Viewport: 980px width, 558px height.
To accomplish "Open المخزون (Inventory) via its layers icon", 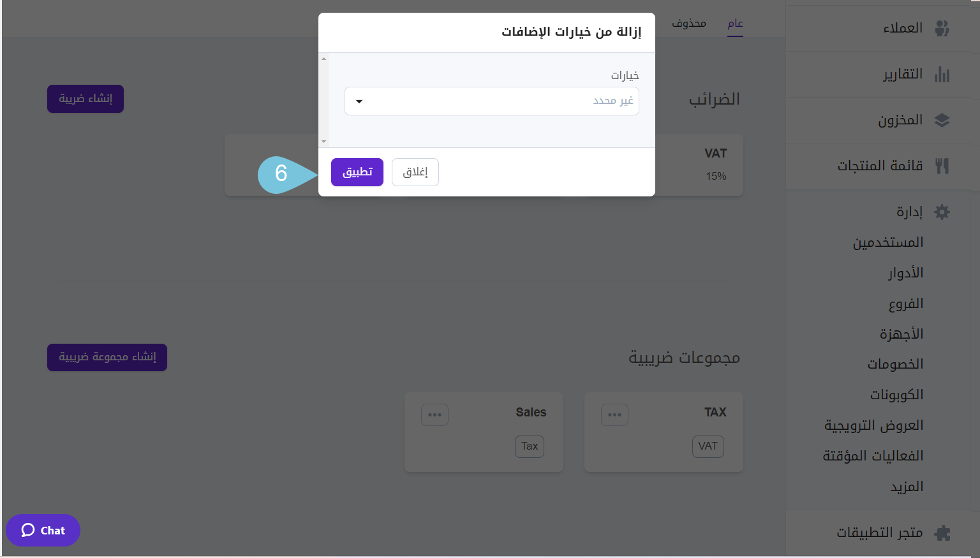I will coord(942,119).
